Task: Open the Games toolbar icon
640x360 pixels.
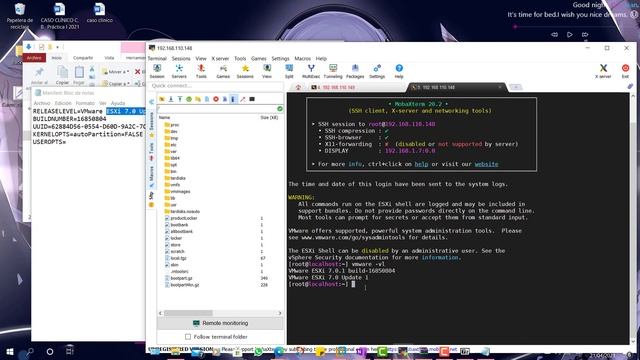Action: tap(223, 71)
